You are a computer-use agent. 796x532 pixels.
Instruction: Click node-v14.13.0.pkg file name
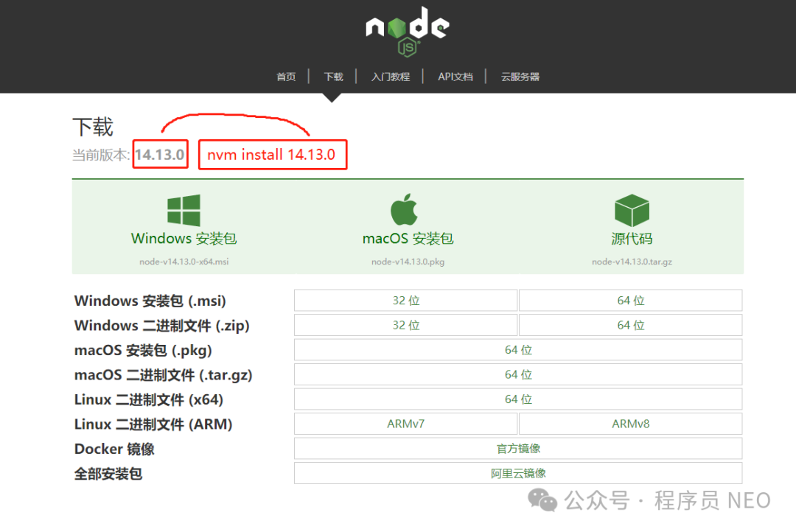click(x=408, y=262)
